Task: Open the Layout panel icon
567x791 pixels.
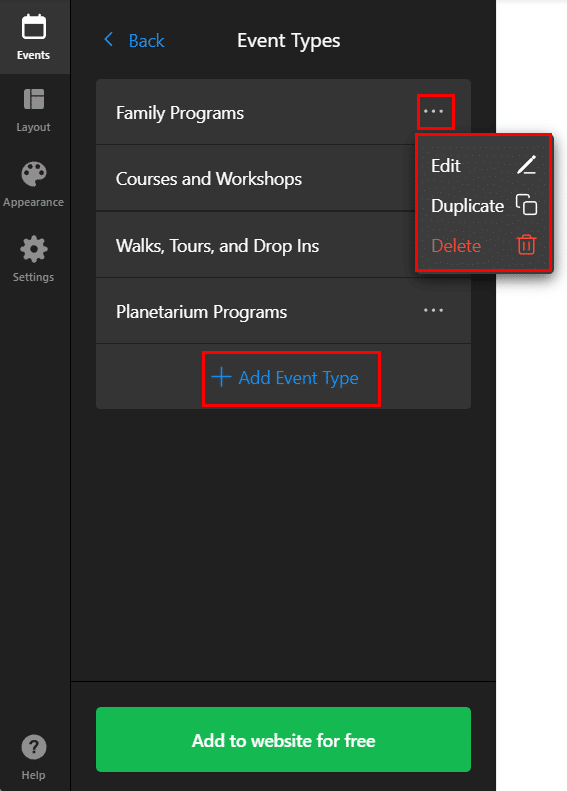Action: 34,99
